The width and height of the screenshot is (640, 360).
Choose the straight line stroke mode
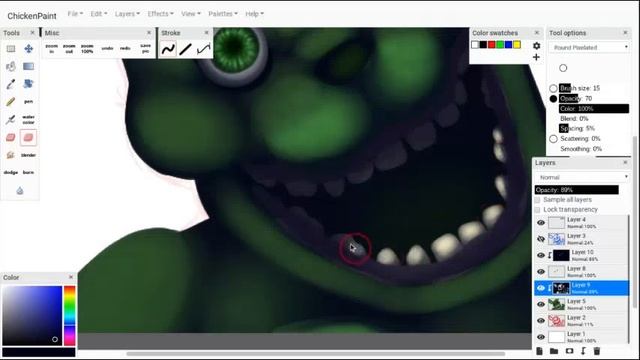tap(186, 49)
